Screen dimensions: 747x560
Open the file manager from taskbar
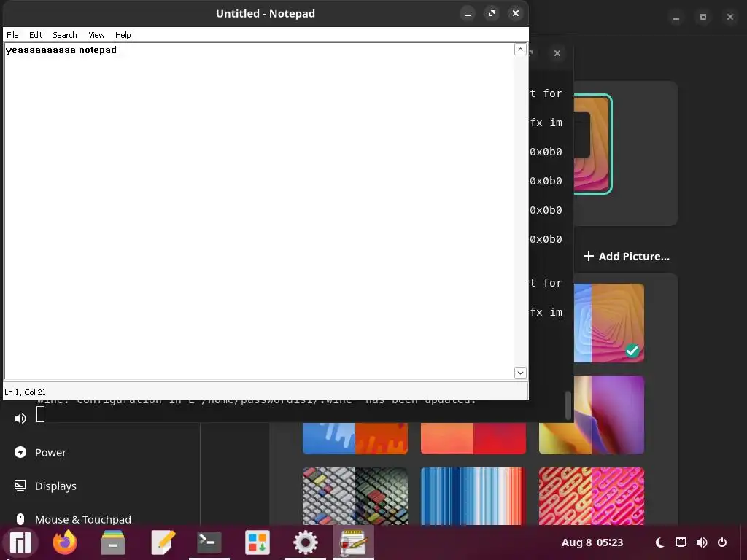[x=113, y=542]
